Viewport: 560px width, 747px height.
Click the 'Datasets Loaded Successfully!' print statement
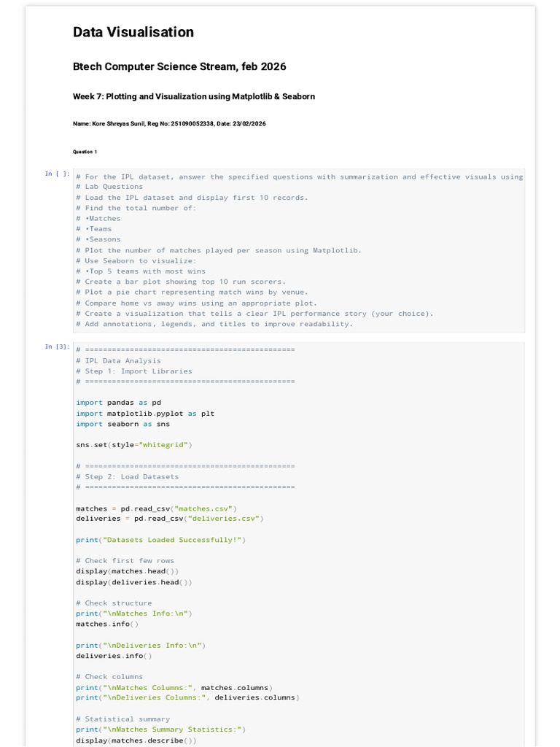click(x=161, y=540)
